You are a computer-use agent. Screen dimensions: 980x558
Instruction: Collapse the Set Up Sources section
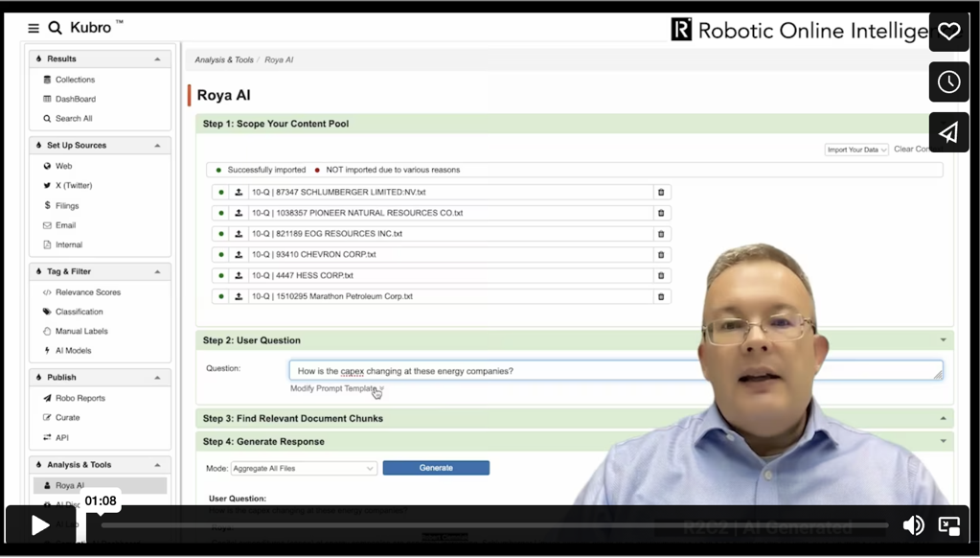[157, 145]
